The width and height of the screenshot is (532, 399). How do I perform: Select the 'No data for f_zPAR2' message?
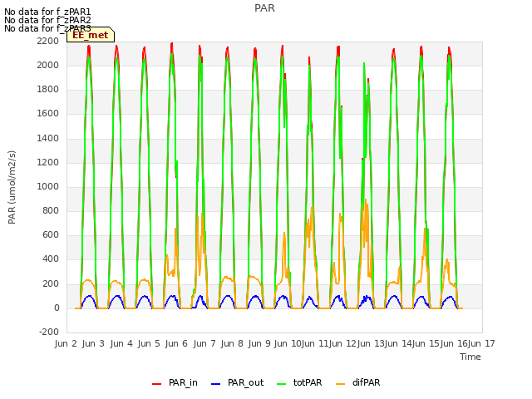(47, 20)
